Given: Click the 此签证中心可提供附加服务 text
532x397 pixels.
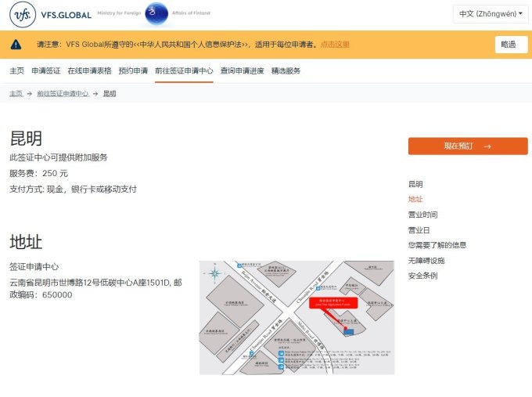Looking at the screenshot, I should point(59,157).
